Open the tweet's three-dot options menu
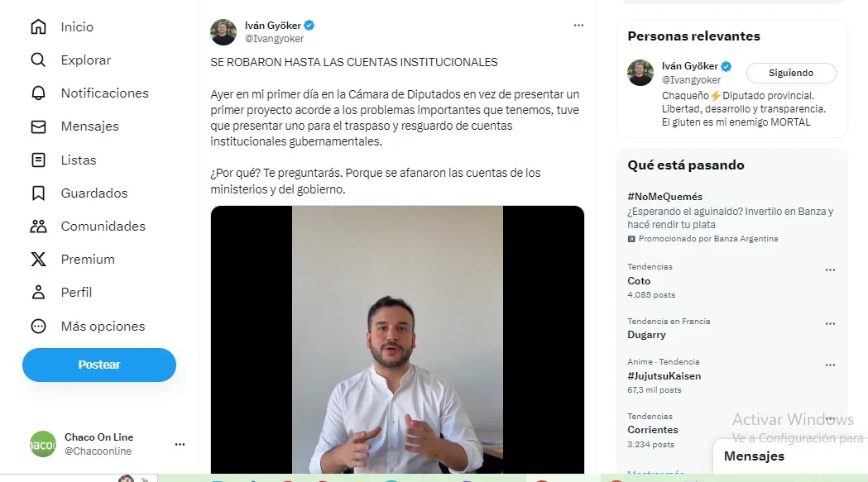 click(578, 26)
